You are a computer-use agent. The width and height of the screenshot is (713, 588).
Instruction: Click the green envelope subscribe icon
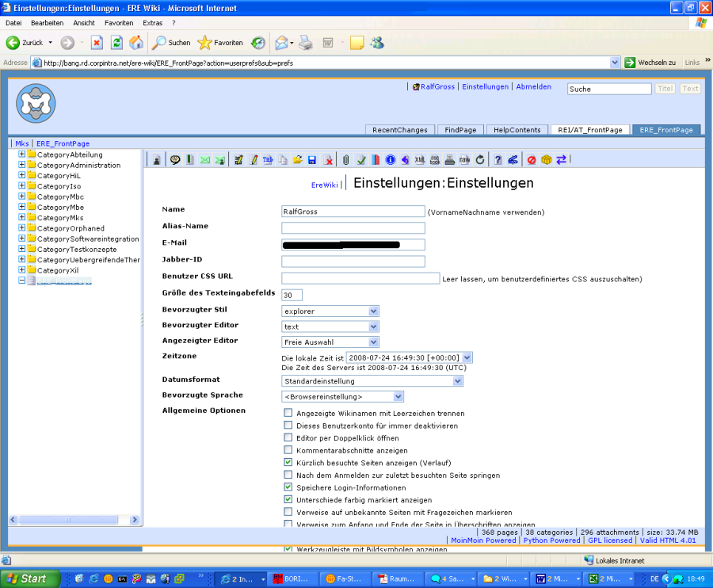coord(205,159)
